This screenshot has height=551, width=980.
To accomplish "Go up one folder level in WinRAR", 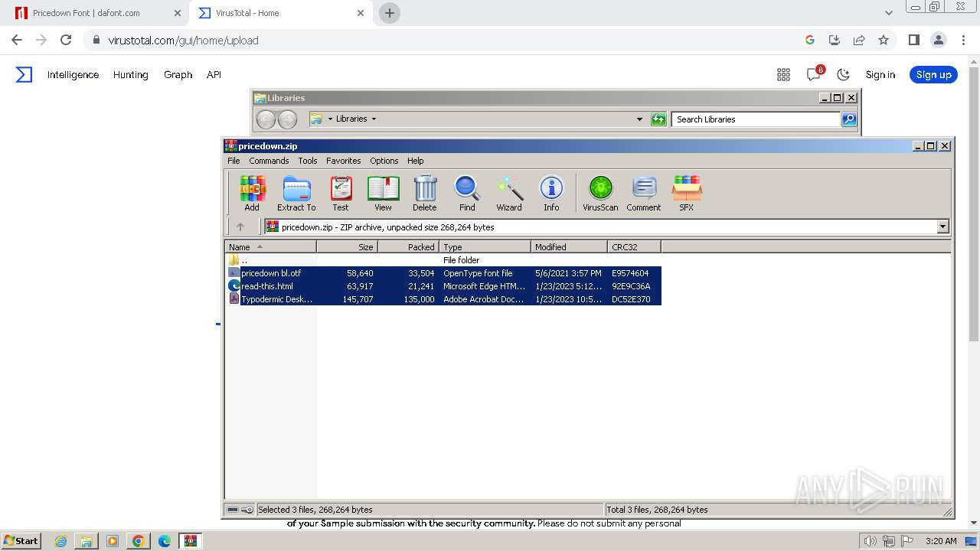I will coord(240,227).
